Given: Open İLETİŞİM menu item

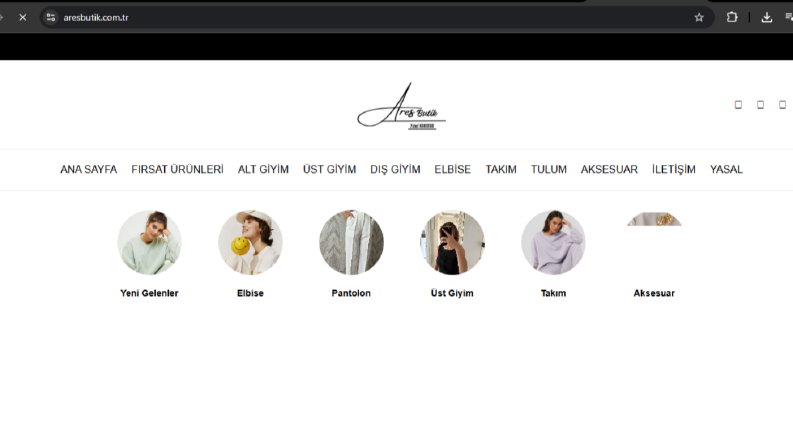Looking at the screenshot, I should [674, 169].
